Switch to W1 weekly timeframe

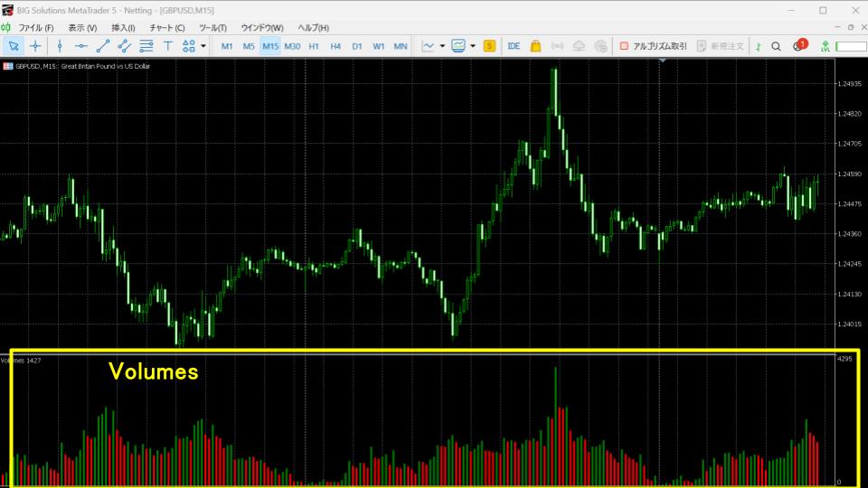(x=379, y=46)
